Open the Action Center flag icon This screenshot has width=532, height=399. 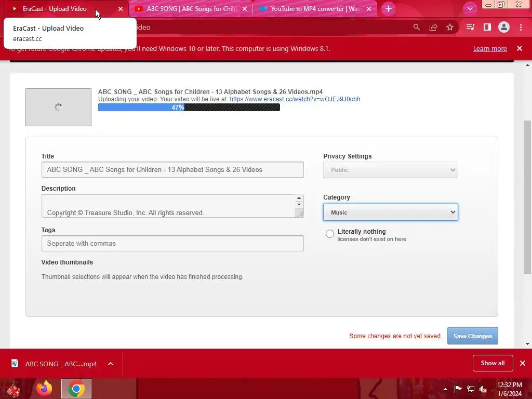(x=458, y=389)
